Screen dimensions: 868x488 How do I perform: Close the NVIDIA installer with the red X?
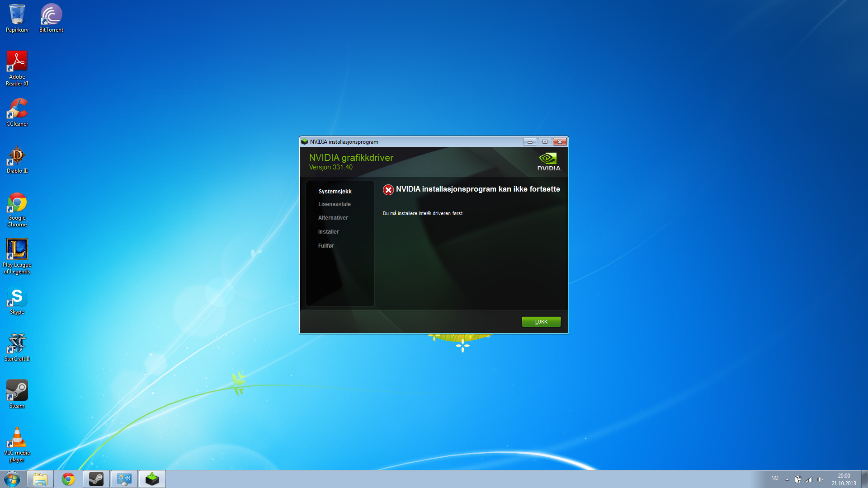click(560, 142)
